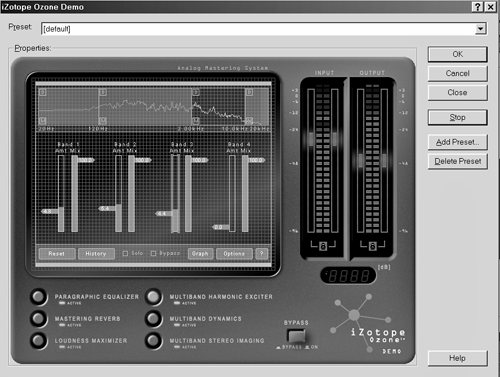Enable the Solo checkbox

tap(125, 254)
